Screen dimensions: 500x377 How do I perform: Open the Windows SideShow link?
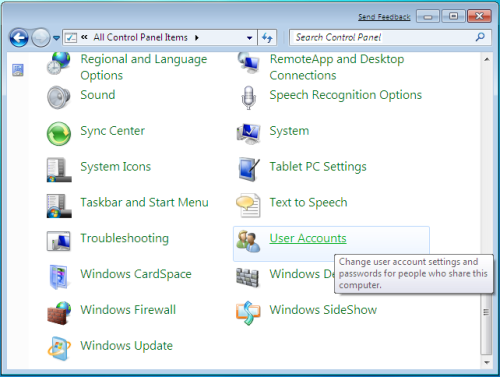click(323, 310)
